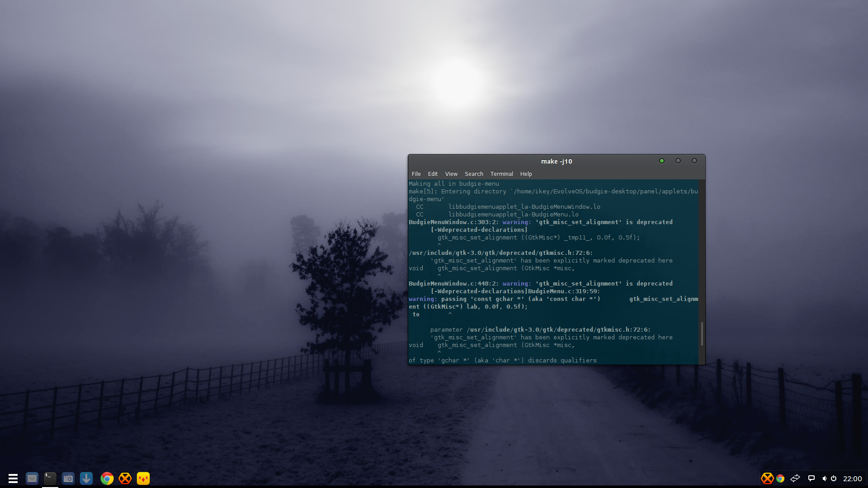Click first '/usr/include/gtk-3.0/gtk/deprecated/gtkmisc.h:72:6:' line

501,253
